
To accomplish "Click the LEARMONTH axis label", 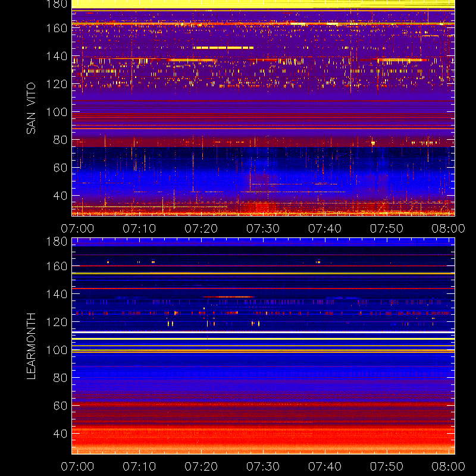I will point(31,346).
